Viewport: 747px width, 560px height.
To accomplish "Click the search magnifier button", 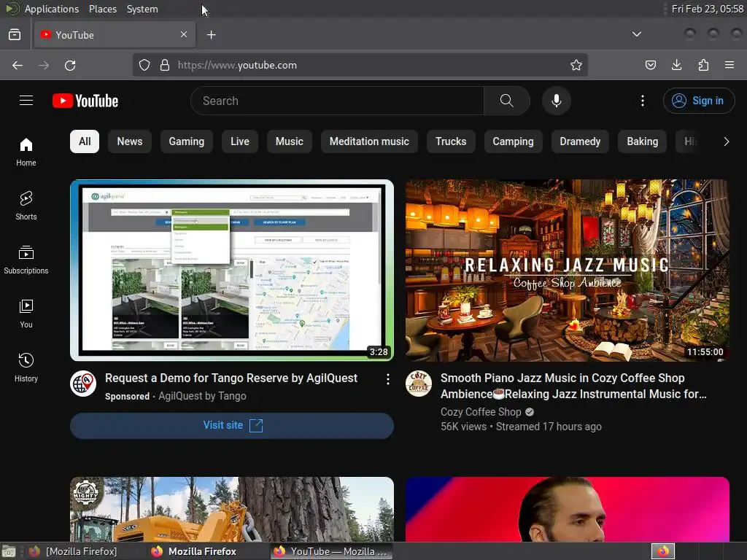I will click(507, 101).
